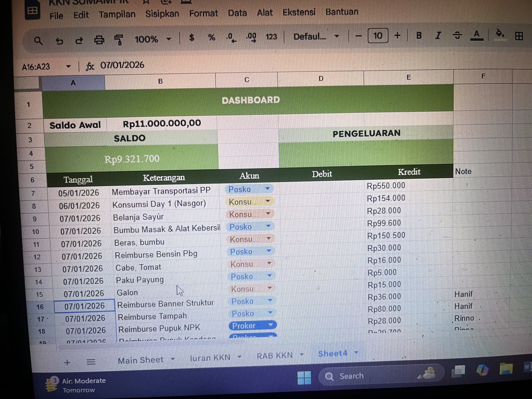Open the Posko account dropdown for Membayar Transportasi
Screen dimensions: 532x399
[267, 189]
